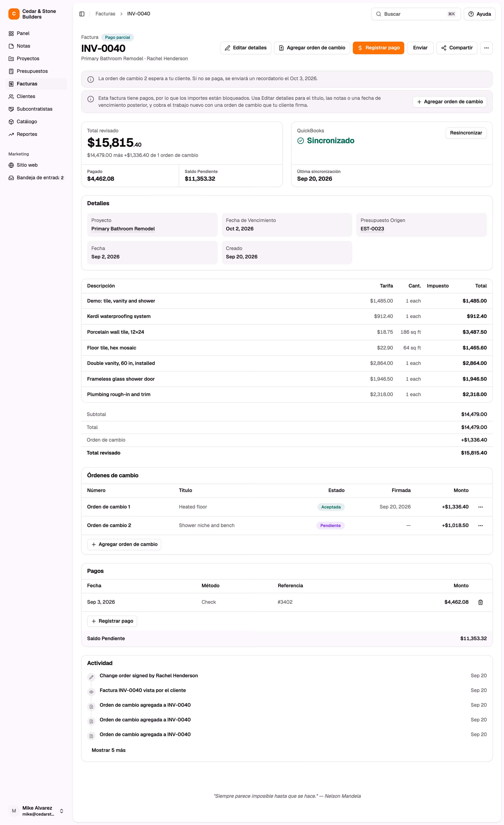The image size is (504, 825).
Task: Click Registrar pago under Pagos table
Action: pyautogui.click(x=112, y=621)
